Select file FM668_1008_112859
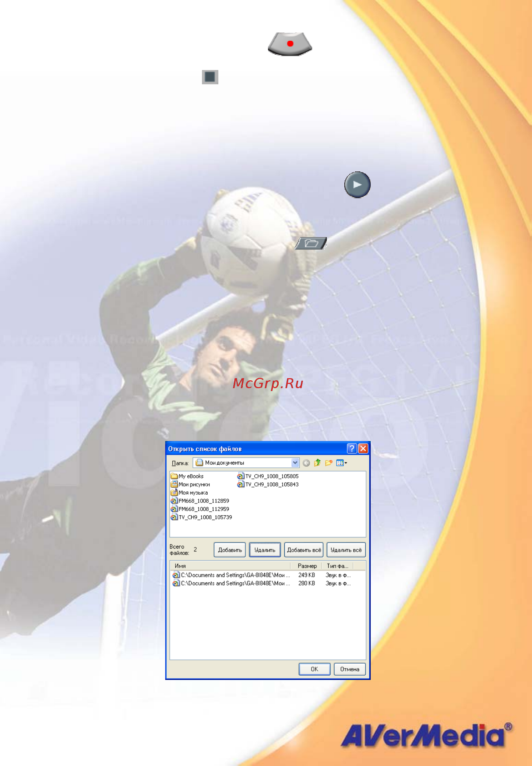 click(x=200, y=501)
